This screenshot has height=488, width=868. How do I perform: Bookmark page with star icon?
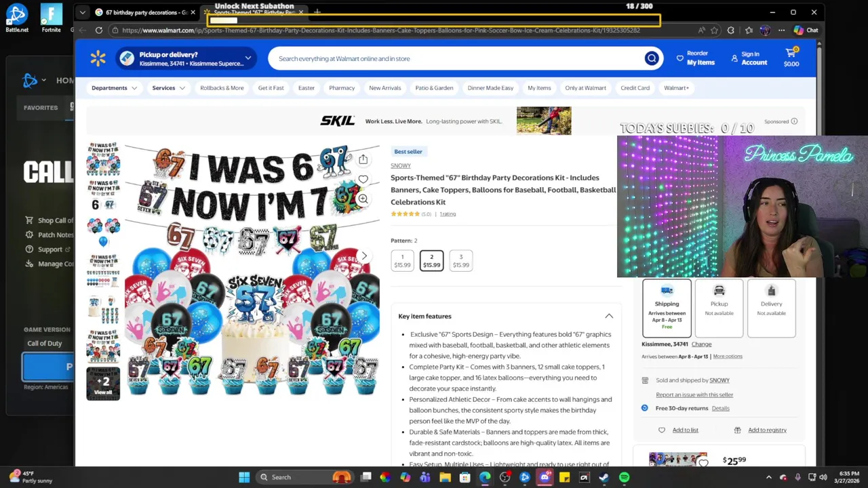point(714,30)
